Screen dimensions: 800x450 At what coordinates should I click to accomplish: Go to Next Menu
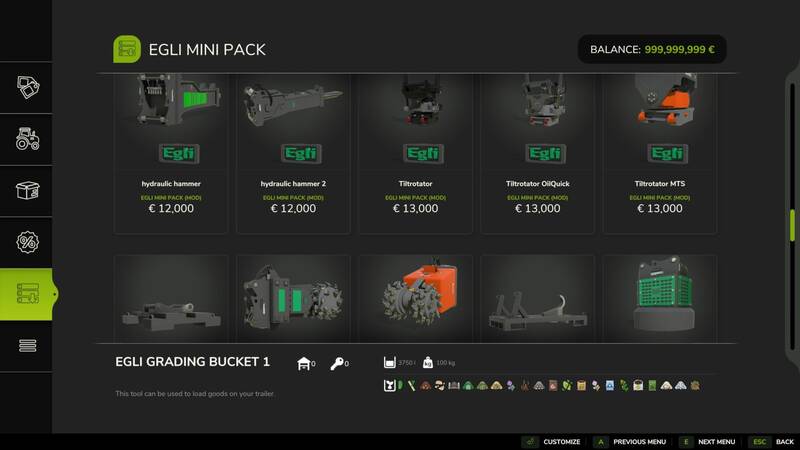coord(708,442)
